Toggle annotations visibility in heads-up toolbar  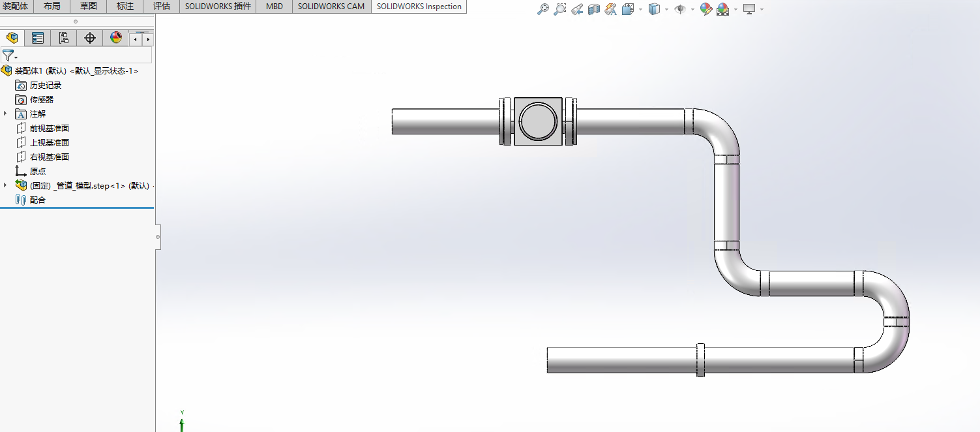point(610,9)
